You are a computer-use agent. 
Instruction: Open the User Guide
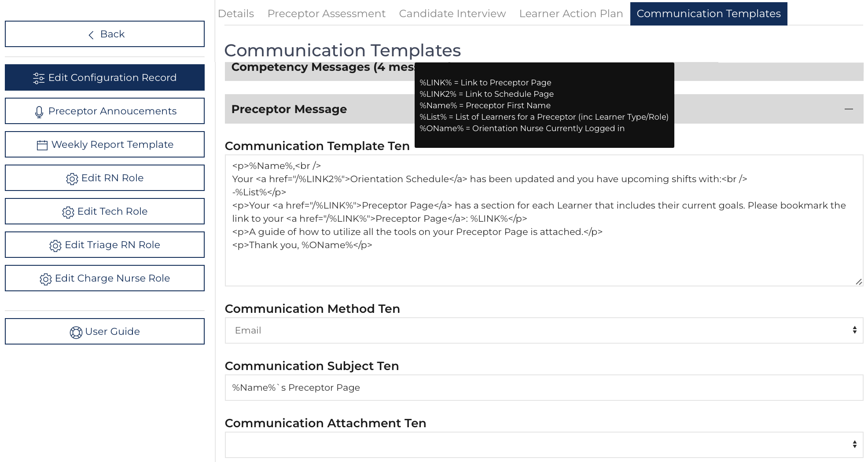[x=105, y=331]
